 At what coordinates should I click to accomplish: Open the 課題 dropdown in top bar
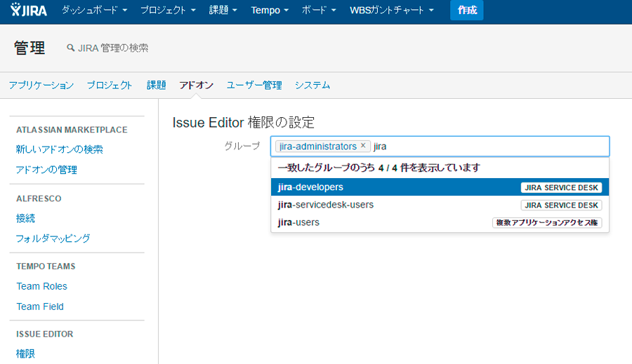click(223, 10)
